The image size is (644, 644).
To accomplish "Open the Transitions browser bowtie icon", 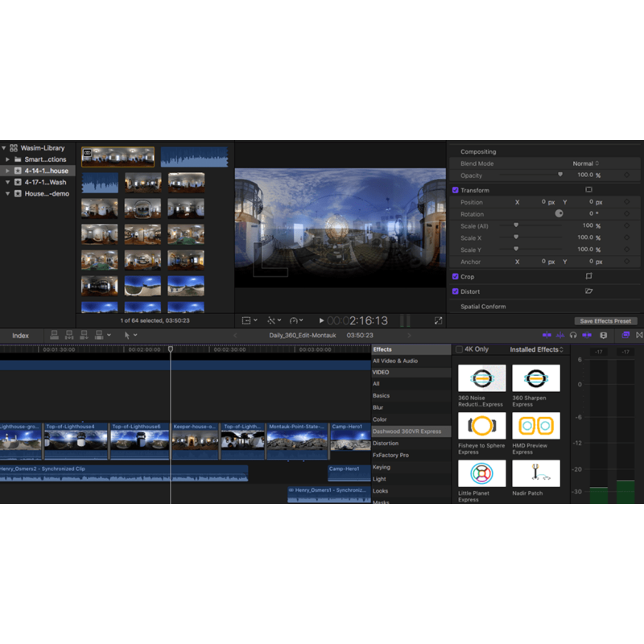I will (640, 335).
